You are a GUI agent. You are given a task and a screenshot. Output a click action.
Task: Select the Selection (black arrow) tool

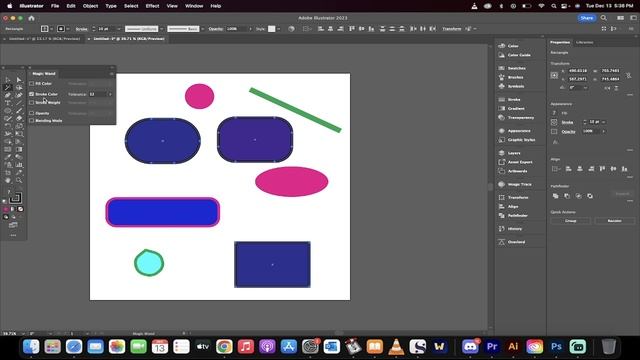(x=8, y=80)
